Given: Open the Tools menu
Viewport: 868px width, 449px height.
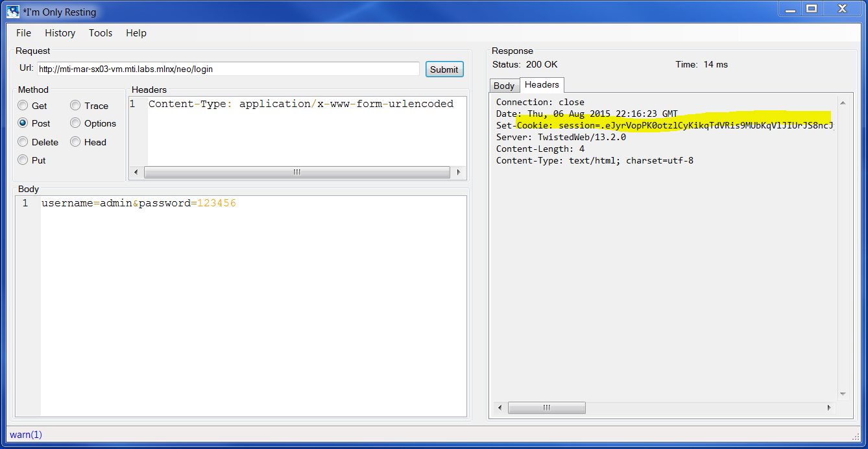Looking at the screenshot, I should tap(100, 32).
